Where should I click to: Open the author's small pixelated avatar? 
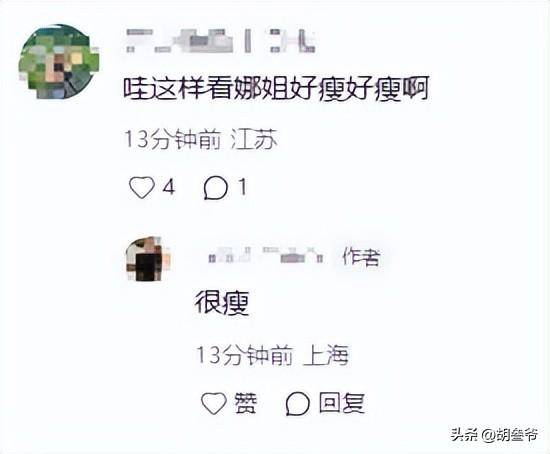tap(148, 259)
